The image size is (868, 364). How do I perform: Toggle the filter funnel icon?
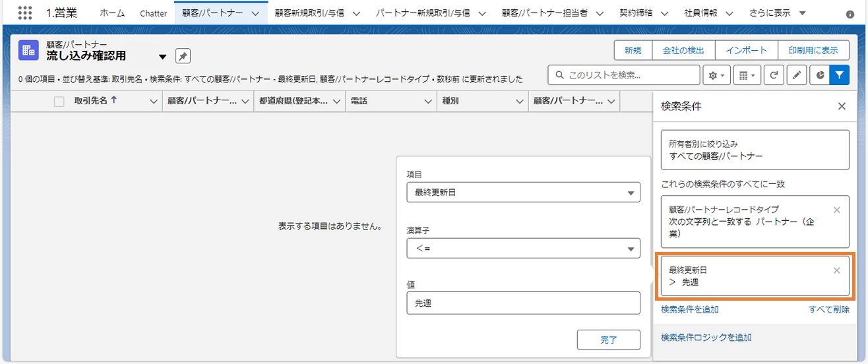(838, 75)
